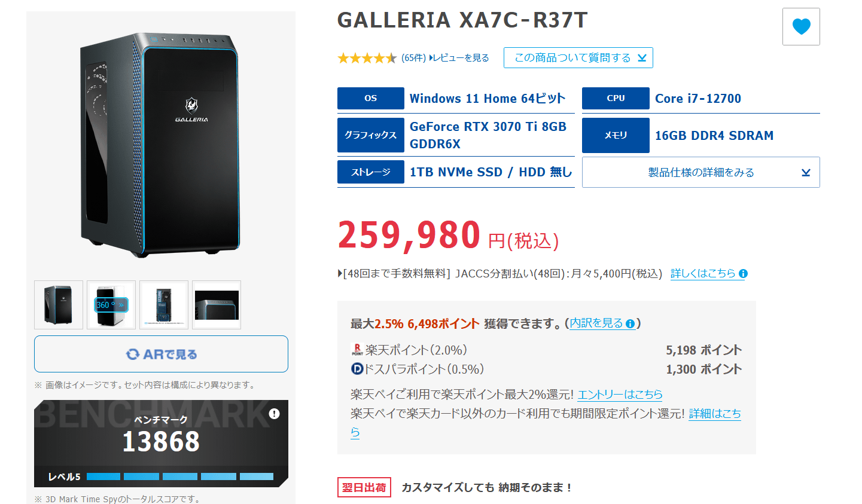Add product to favorites with heart icon
The image size is (862, 504).
[801, 26]
